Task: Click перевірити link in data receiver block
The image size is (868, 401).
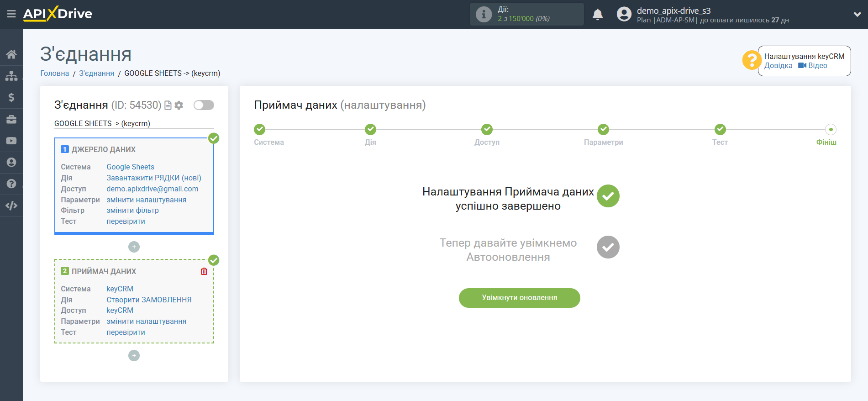Action: pos(126,332)
